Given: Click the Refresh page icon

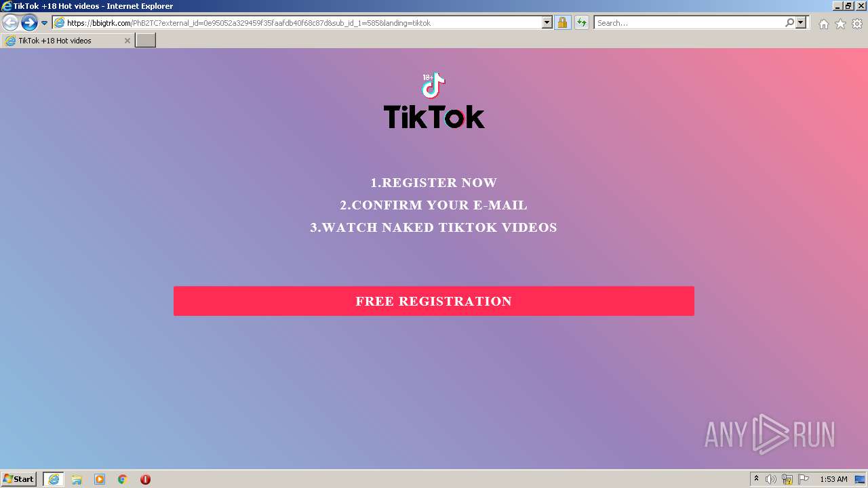Looking at the screenshot, I should click(x=581, y=23).
